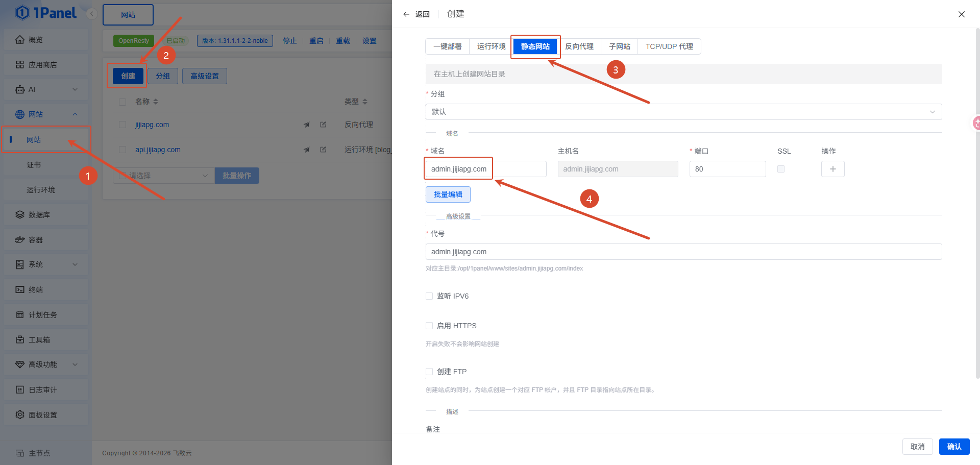The image size is (980, 465).
Task: Enable the 启用 HTTPS checkbox
Action: click(429, 326)
